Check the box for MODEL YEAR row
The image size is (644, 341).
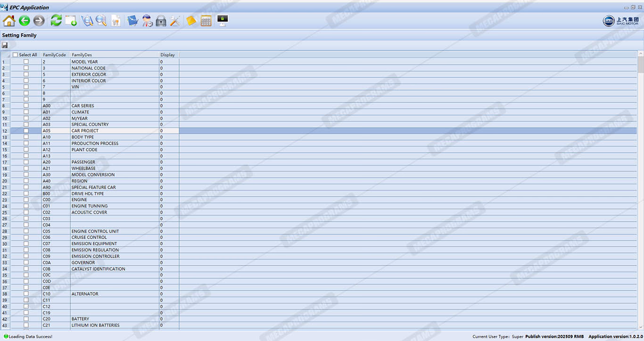click(26, 62)
